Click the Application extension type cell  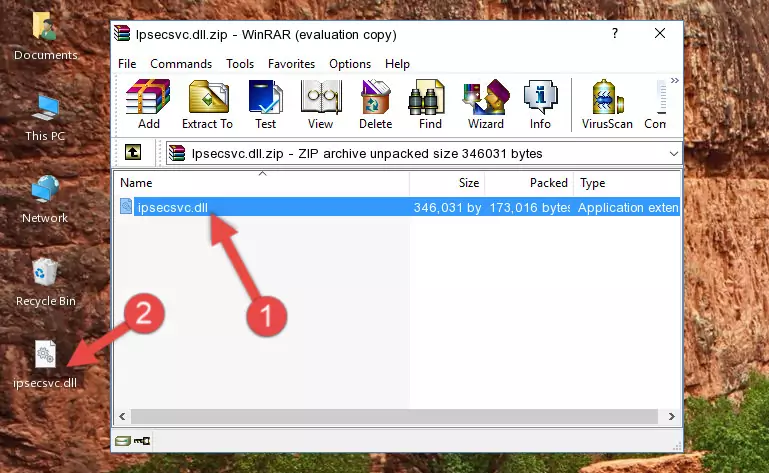click(x=628, y=208)
